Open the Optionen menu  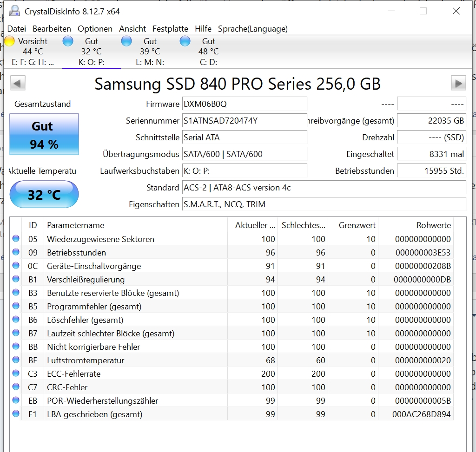tap(95, 29)
